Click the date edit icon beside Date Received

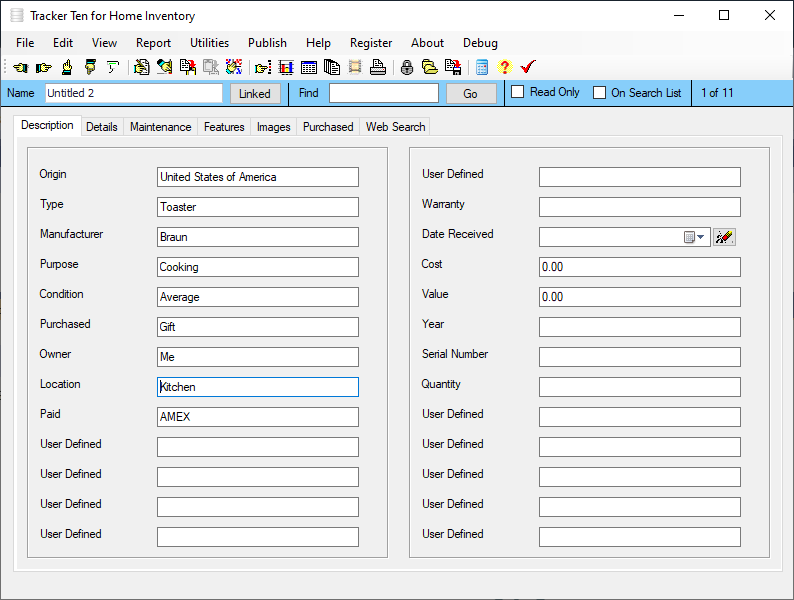(724, 237)
